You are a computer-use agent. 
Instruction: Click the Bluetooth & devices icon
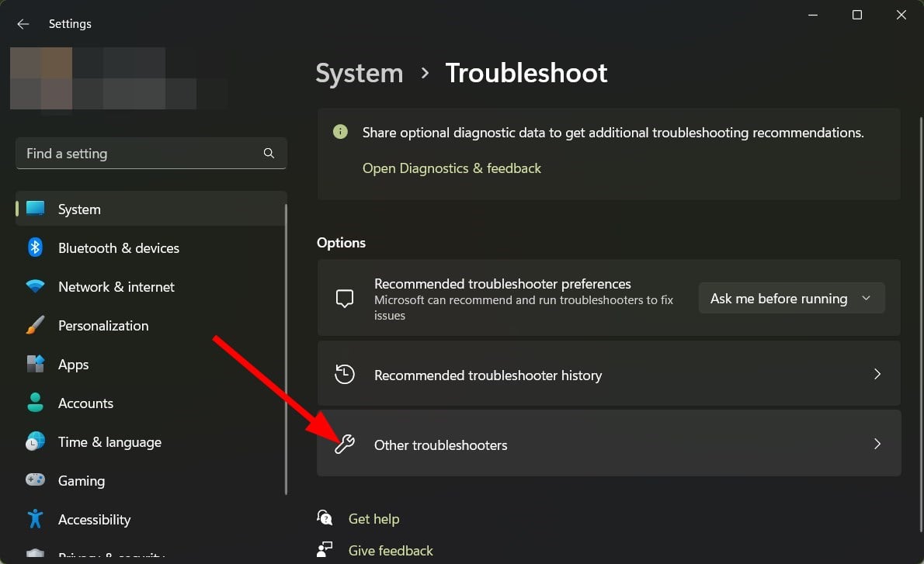(x=36, y=248)
